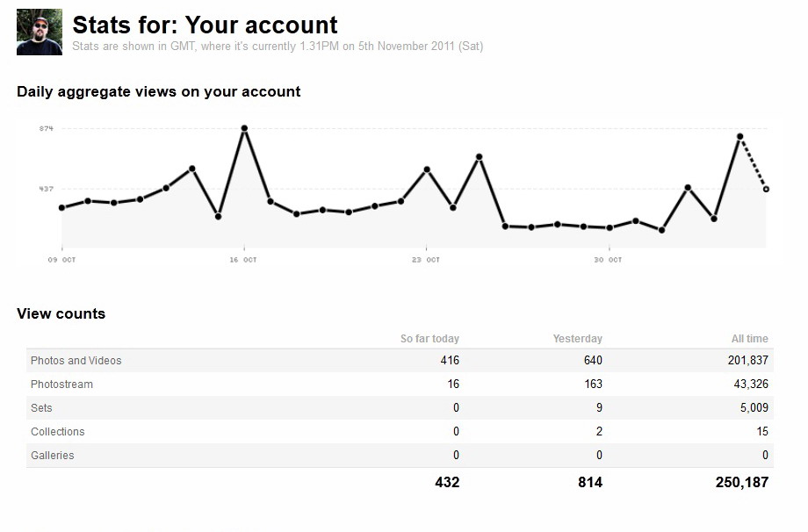Select the hollow data point for today
808x532 pixels.
tap(766, 190)
